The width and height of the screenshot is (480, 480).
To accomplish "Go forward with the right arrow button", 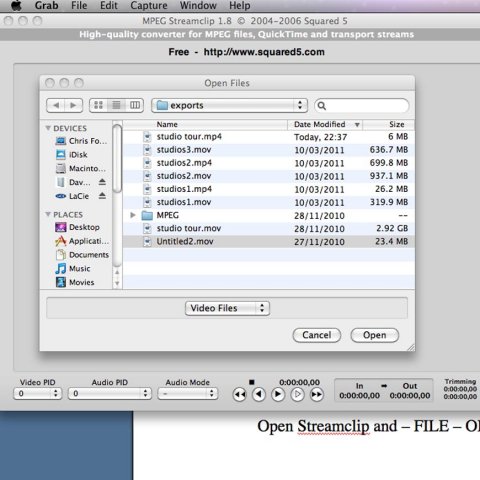I will click(x=74, y=105).
